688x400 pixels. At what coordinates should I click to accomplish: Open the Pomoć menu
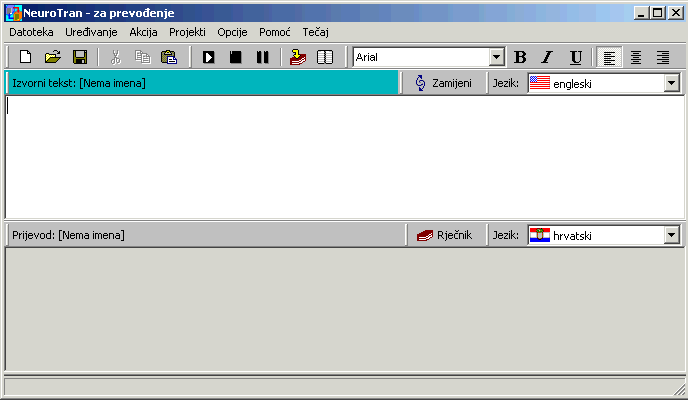(275, 32)
